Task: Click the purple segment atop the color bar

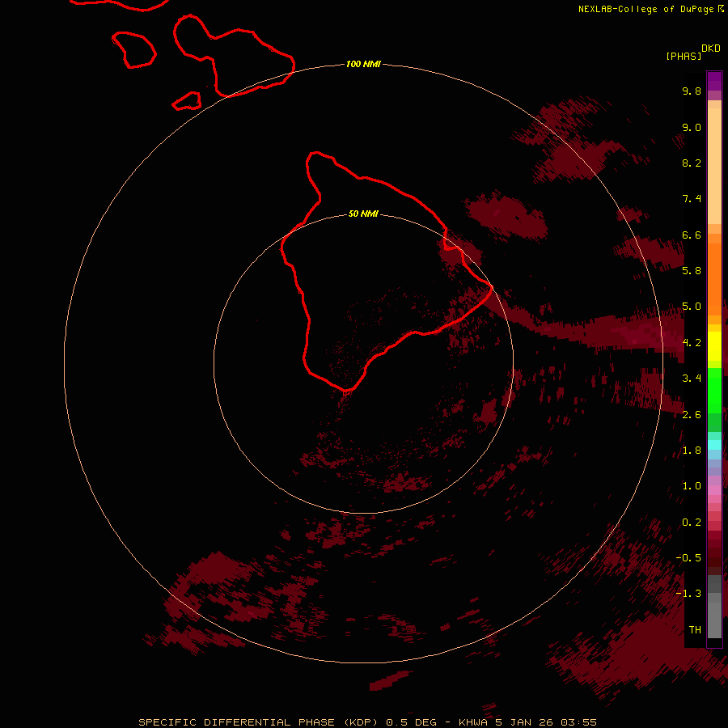Action: coord(714,81)
